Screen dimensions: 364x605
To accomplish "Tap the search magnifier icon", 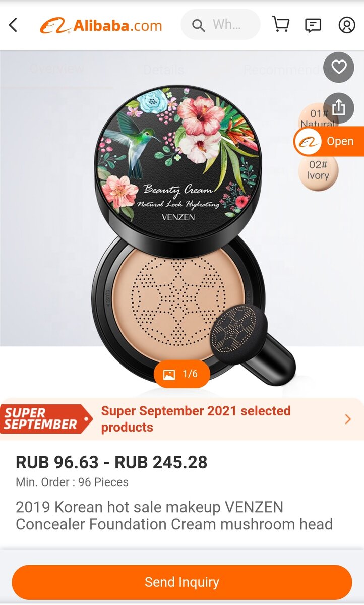I will tap(199, 25).
